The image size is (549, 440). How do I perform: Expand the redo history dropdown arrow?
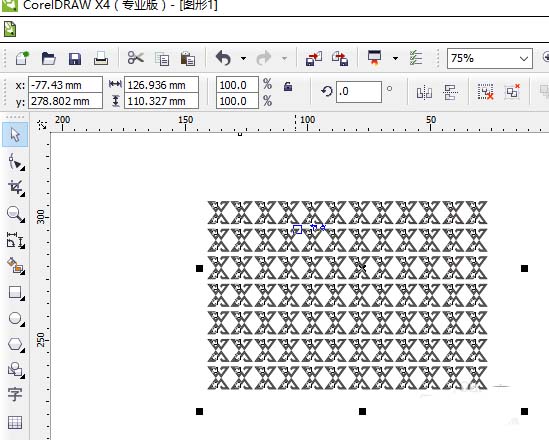click(284, 58)
